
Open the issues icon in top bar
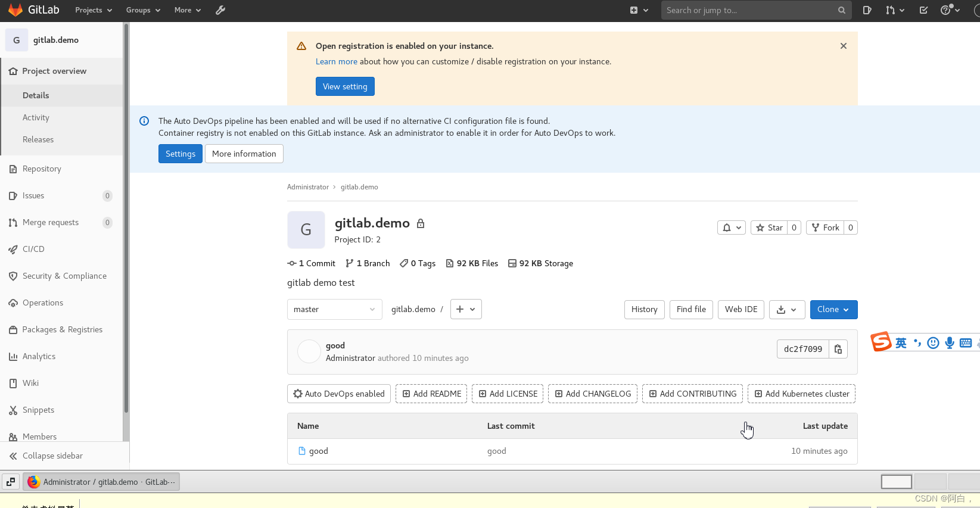tap(867, 10)
